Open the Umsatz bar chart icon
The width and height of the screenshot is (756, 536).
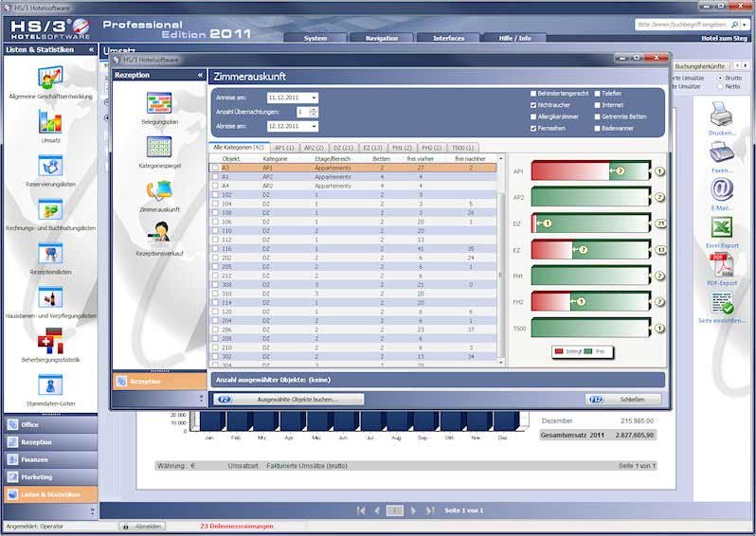pyautogui.click(x=50, y=121)
